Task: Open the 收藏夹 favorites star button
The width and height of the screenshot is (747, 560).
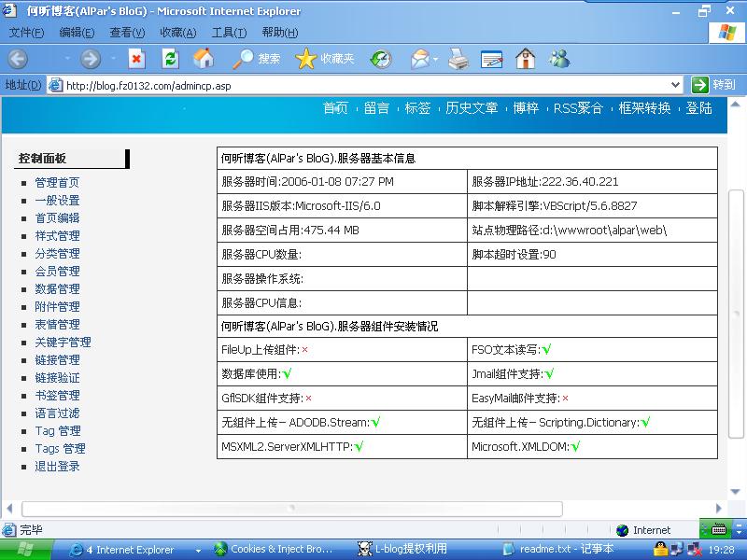Action: (x=325, y=59)
